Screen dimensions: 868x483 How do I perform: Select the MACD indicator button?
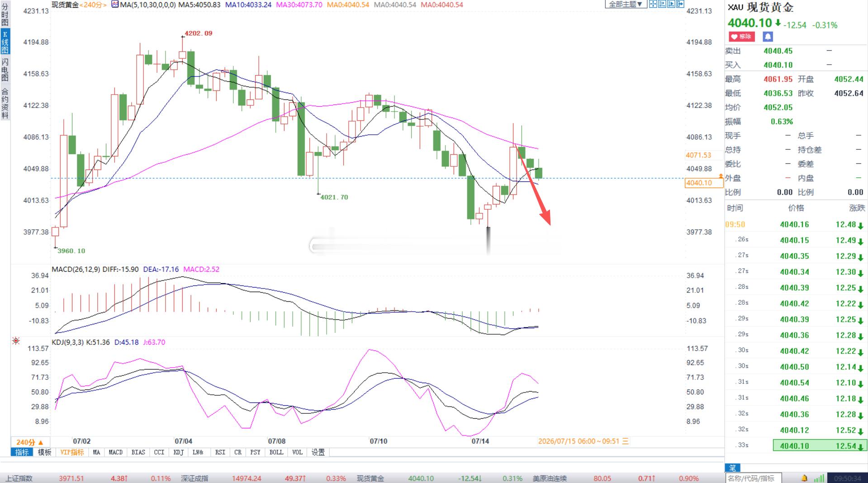pos(115,452)
